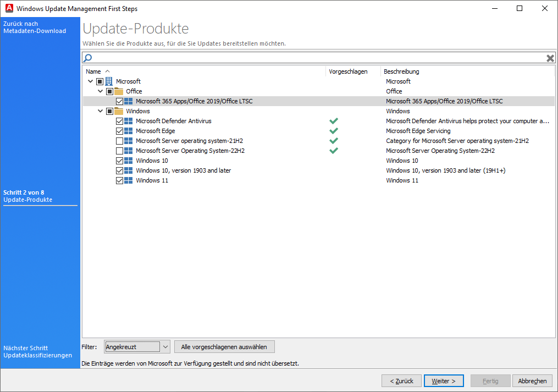Viewport: 558px width, 392px height.
Task: Select the Windows 11 row label
Action: click(152, 180)
